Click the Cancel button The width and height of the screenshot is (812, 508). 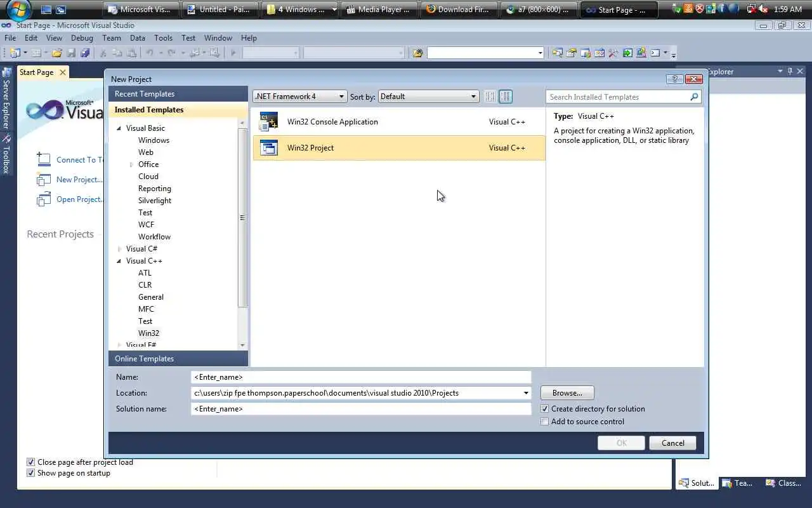click(672, 443)
